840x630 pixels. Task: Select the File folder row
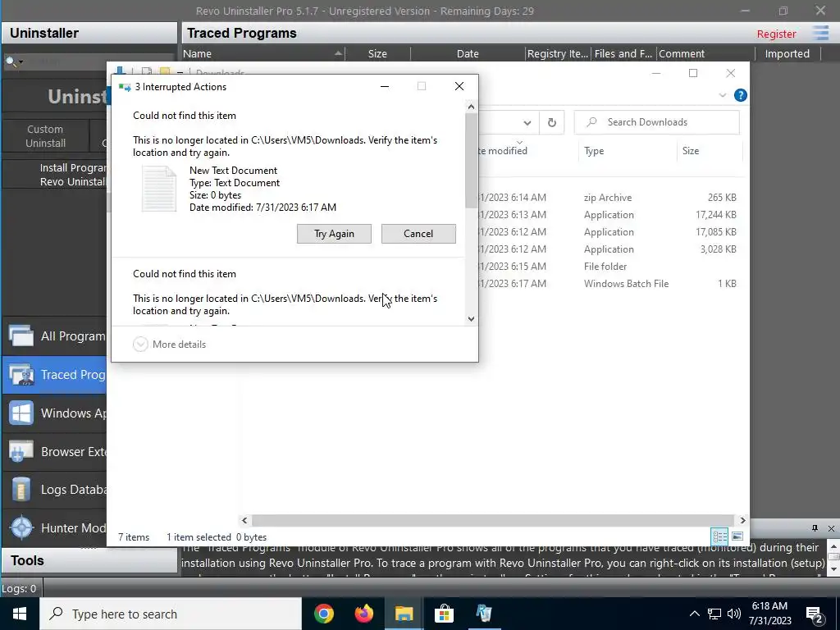[607, 267]
